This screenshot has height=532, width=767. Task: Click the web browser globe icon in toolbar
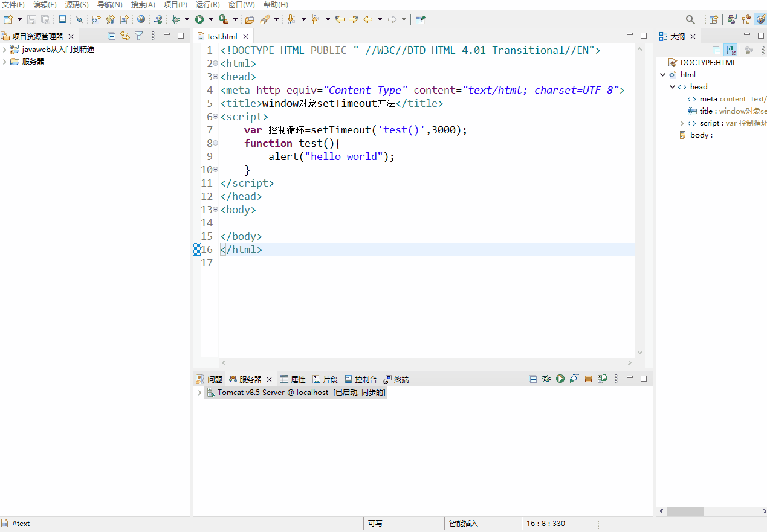[141, 19]
